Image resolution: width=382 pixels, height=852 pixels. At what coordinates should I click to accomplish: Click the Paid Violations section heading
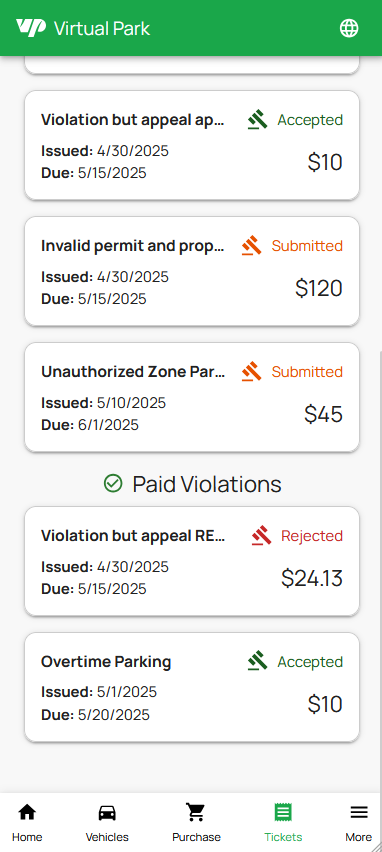pyautogui.click(x=206, y=484)
